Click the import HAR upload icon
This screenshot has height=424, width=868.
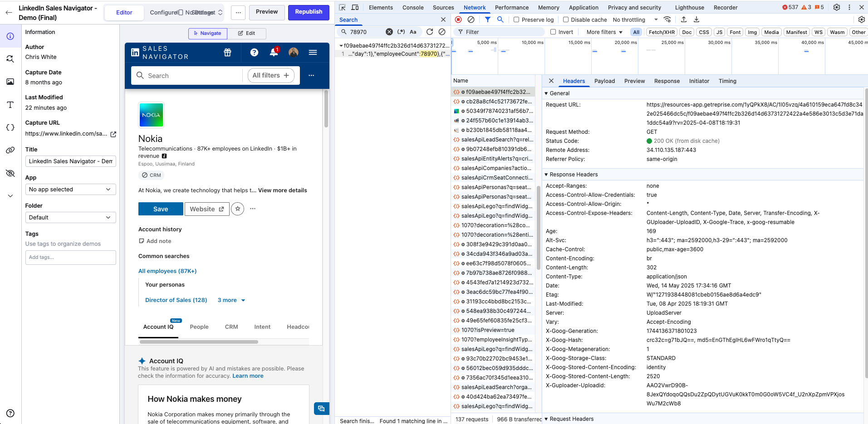pos(684,19)
